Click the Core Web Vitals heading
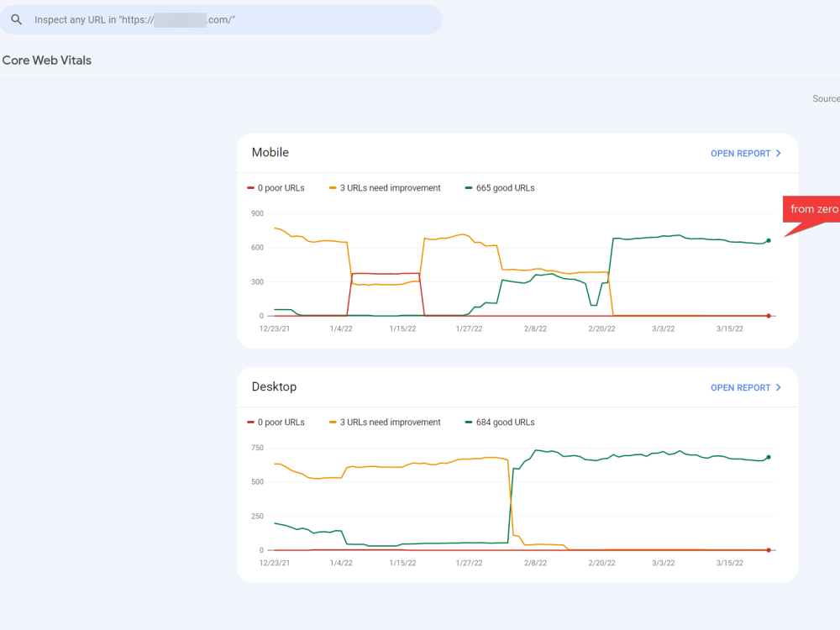 coord(46,60)
